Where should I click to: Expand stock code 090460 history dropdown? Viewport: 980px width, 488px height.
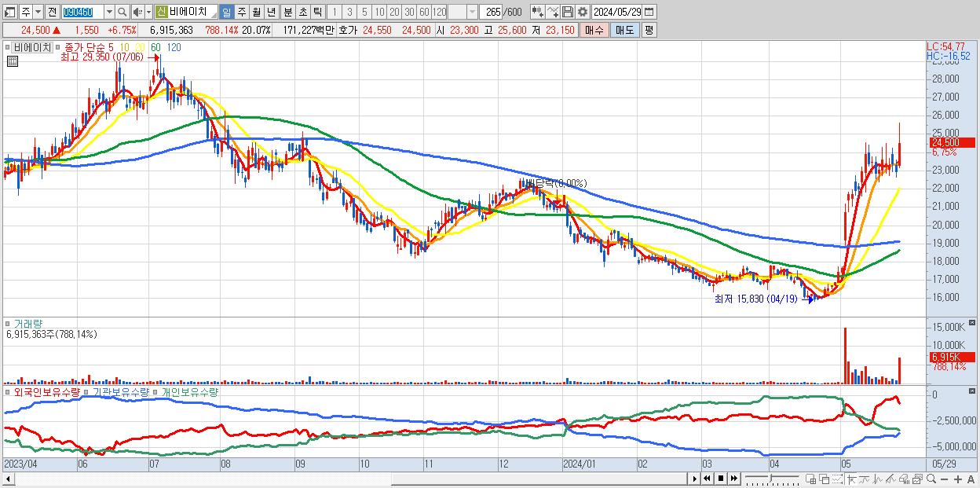[x=109, y=12]
